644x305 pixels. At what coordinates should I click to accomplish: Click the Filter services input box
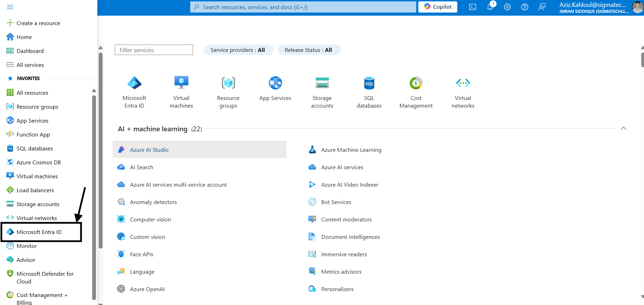(x=154, y=50)
